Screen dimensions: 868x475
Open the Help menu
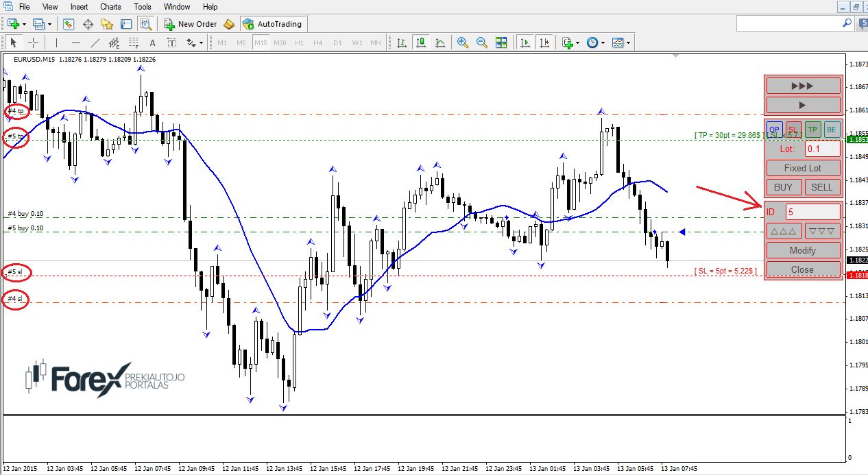210,7
